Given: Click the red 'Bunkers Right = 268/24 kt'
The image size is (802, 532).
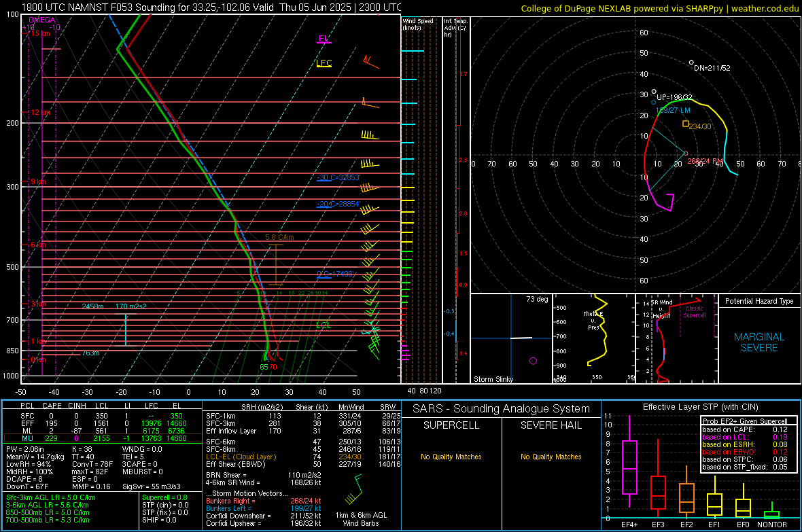Looking at the screenshot, I should tap(264, 501).
